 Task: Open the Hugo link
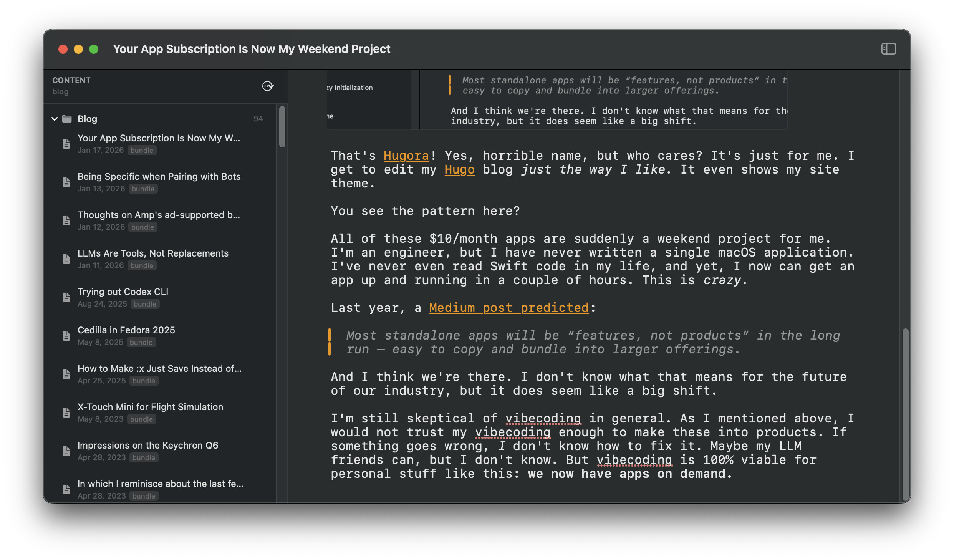click(x=459, y=169)
